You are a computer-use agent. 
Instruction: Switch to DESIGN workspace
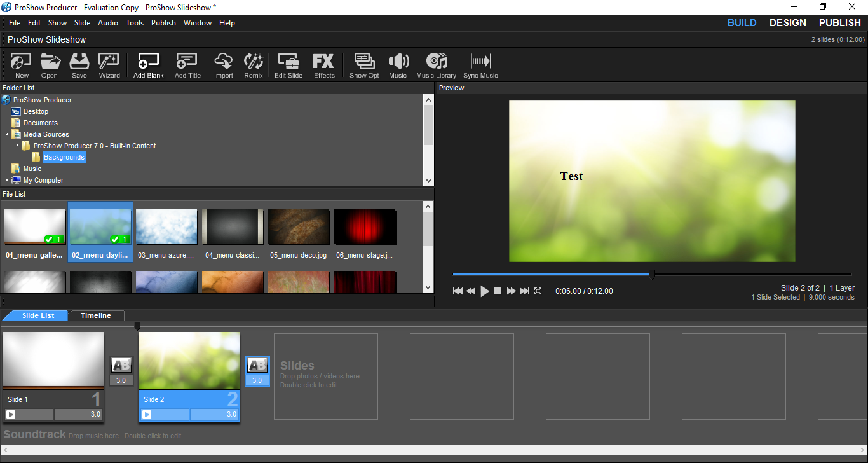tap(788, 23)
